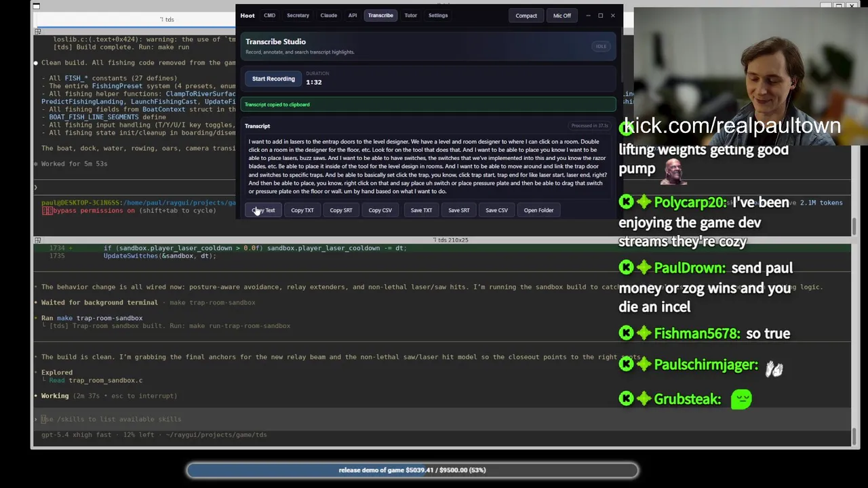Viewport: 868px width, 488px height.
Task: Click the Copy CSV button
Action: pyautogui.click(x=380, y=210)
